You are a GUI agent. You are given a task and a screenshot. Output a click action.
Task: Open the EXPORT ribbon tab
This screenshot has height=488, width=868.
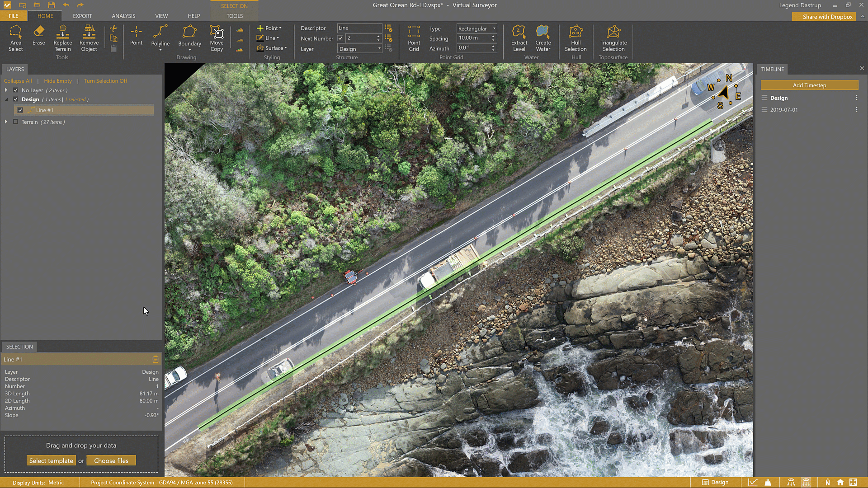pos(82,16)
